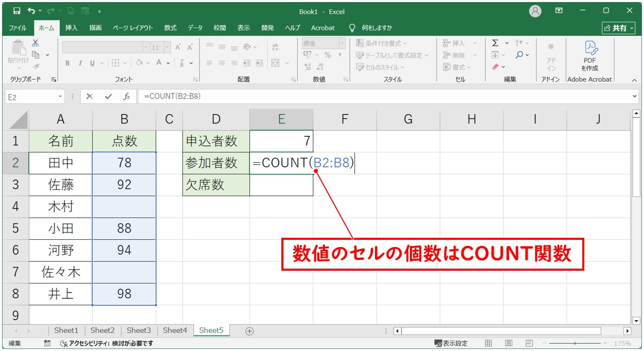Image resolution: width=644 pixels, height=351 pixels.
Task: Click the Save icon in Quick Access Toolbar
Action: [x=17, y=10]
